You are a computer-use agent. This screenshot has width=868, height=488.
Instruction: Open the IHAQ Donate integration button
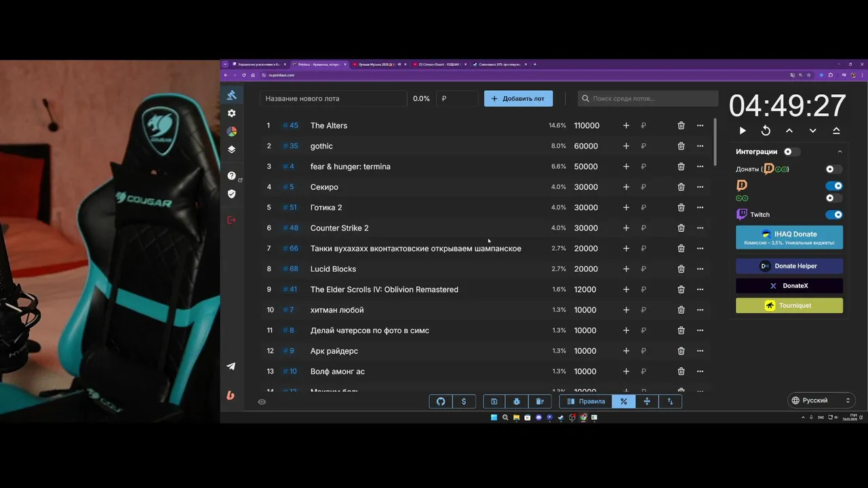789,237
